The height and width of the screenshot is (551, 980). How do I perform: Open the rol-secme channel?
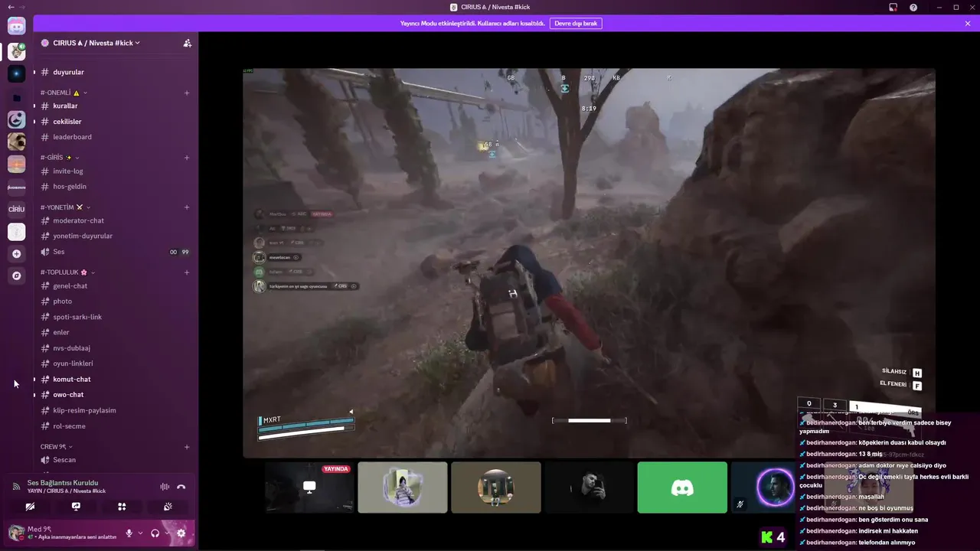click(115, 426)
